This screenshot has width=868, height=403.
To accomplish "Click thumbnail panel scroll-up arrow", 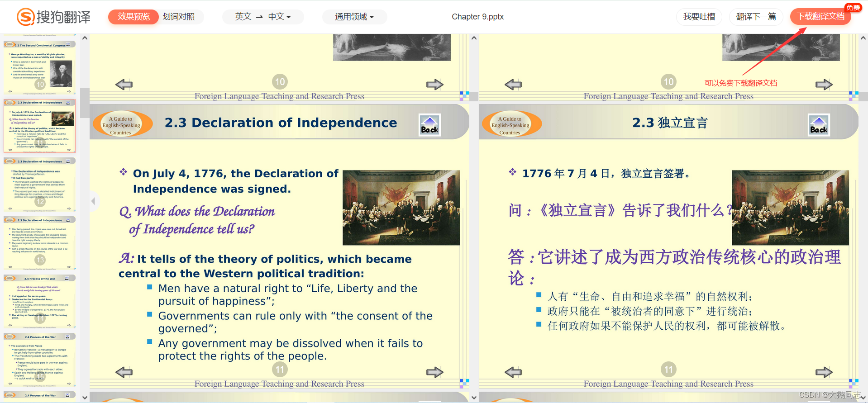I will click(85, 38).
